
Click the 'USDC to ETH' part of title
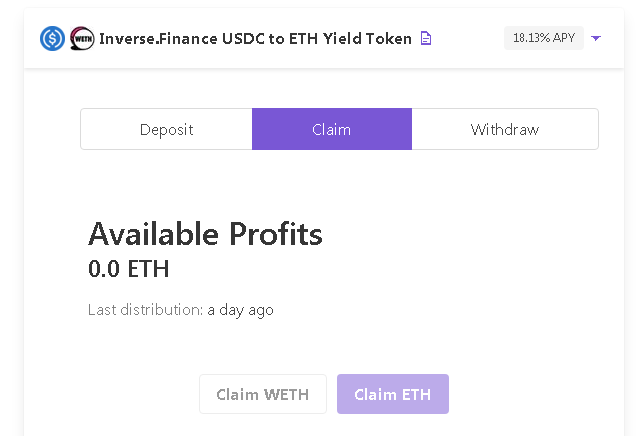[x=270, y=39]
